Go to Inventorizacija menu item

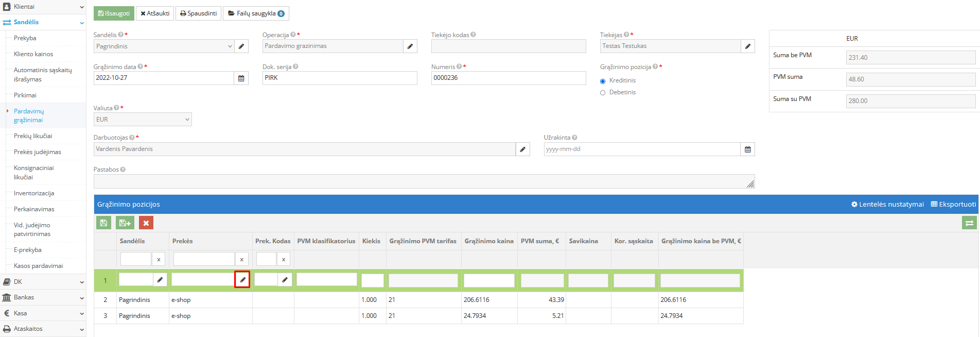[34, 193]
